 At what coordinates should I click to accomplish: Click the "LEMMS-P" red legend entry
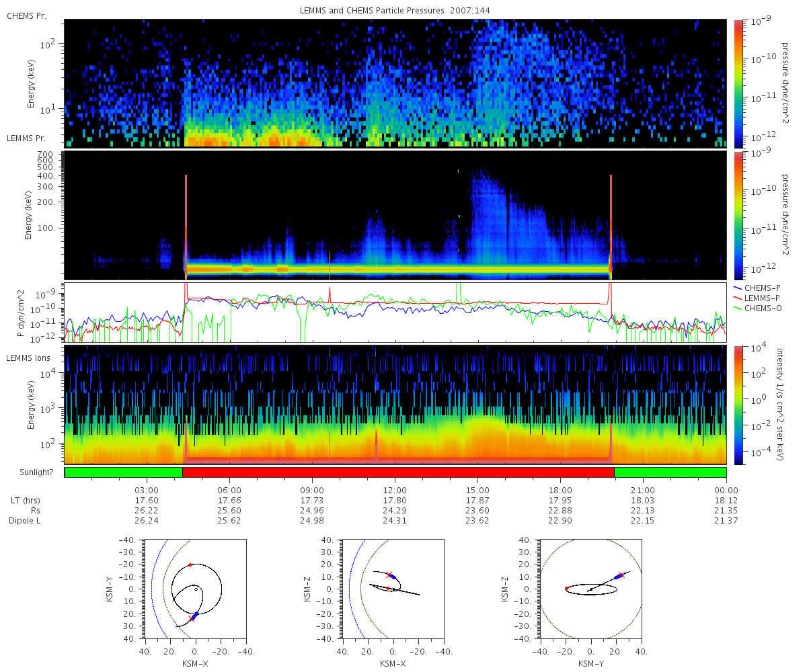click(x=759, y=297)
